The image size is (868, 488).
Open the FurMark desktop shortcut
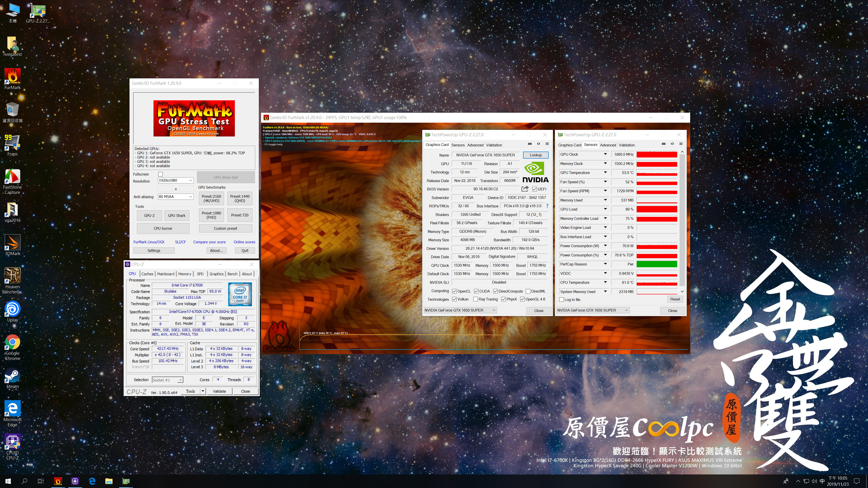(x=12, y=79)
